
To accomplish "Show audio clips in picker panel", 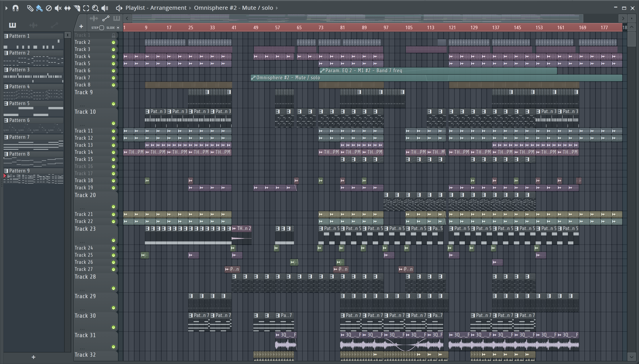I will pyautogui.click(x=33, y=25).
